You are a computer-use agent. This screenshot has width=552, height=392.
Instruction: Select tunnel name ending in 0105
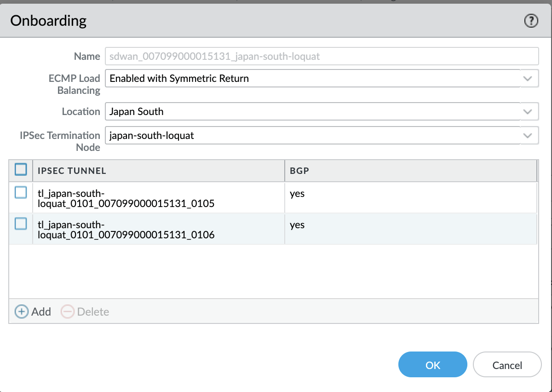[x=126, y=198]
